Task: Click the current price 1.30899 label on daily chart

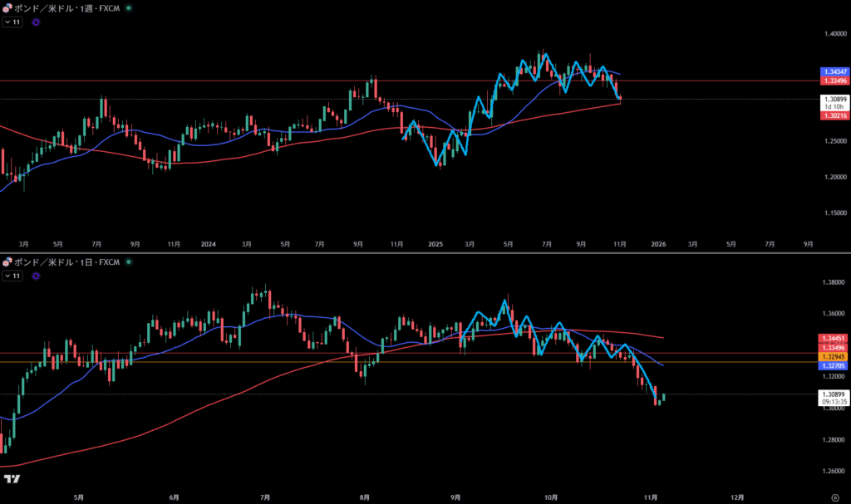Action: [x=834, y=394]
